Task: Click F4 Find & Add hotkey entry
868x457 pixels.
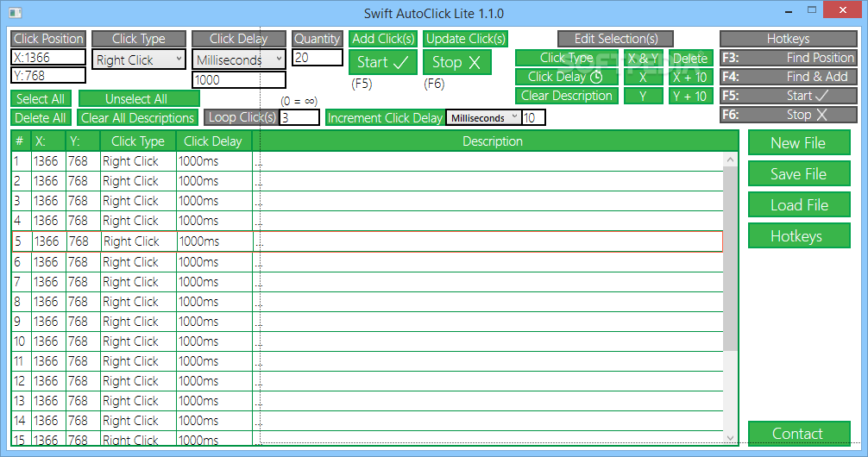Action: click(x=789, y=77)
